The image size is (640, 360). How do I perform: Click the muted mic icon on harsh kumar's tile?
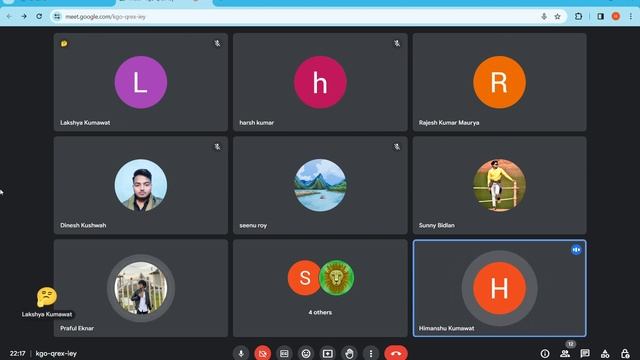pos(397,43)
